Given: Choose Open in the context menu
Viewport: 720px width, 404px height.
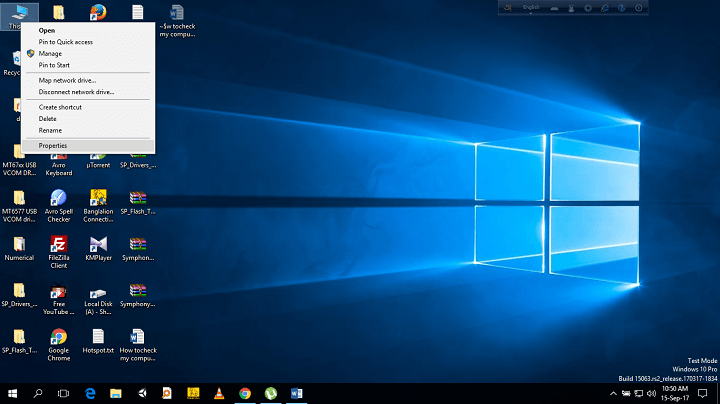Looking at the screenshot, I should [47, 30].
